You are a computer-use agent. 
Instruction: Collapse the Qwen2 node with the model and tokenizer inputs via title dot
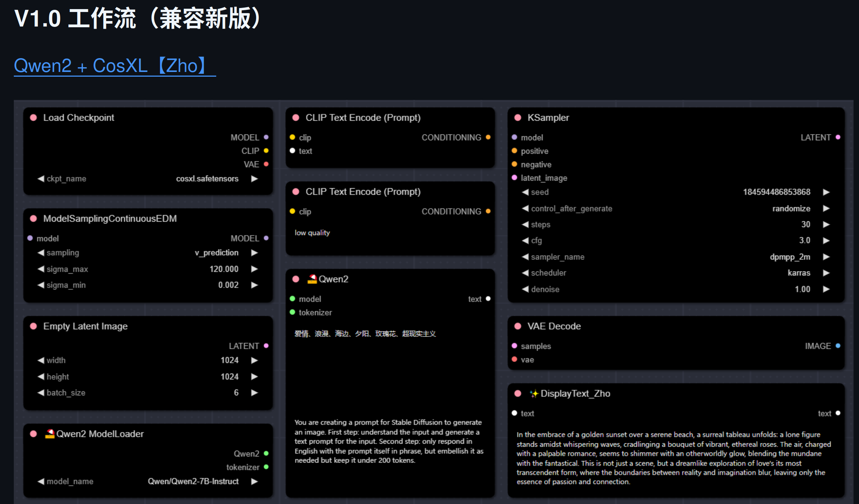pyautogui.click(x=296, y=279)
